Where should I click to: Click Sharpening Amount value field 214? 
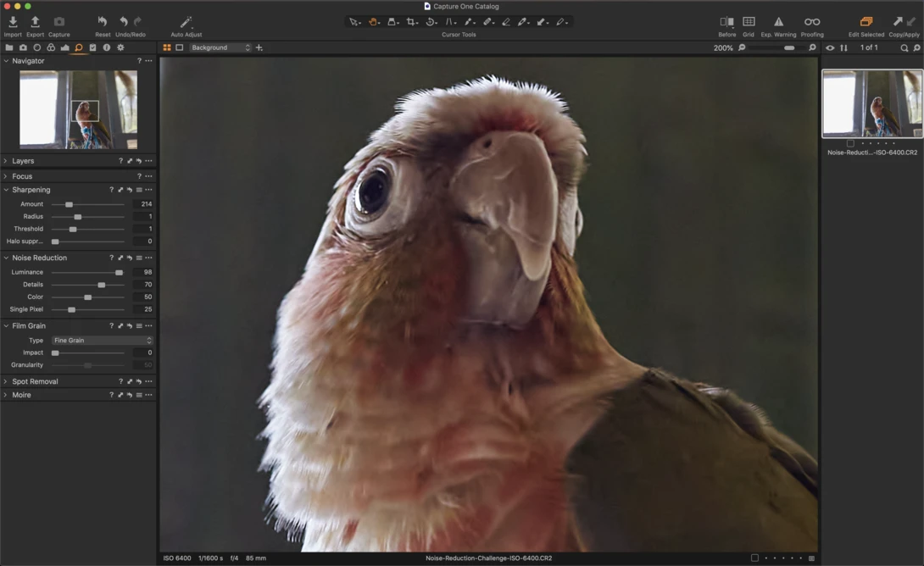tap(143, 204)
